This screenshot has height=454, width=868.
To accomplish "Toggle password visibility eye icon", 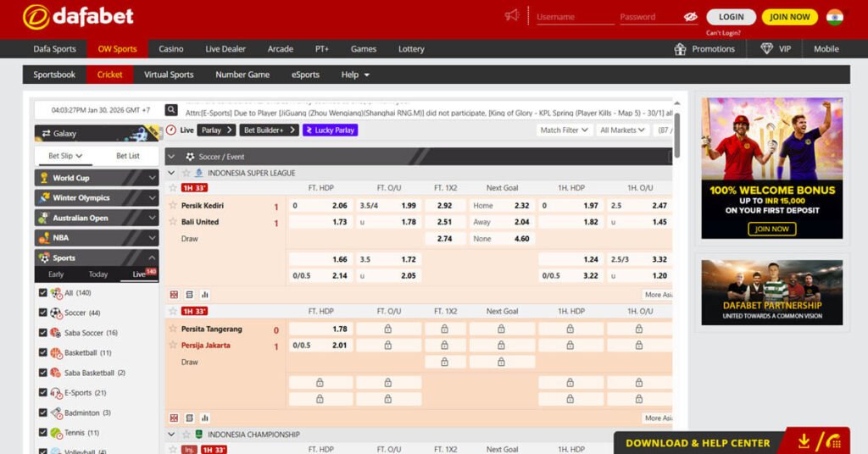I will click(x=690, y=17).
